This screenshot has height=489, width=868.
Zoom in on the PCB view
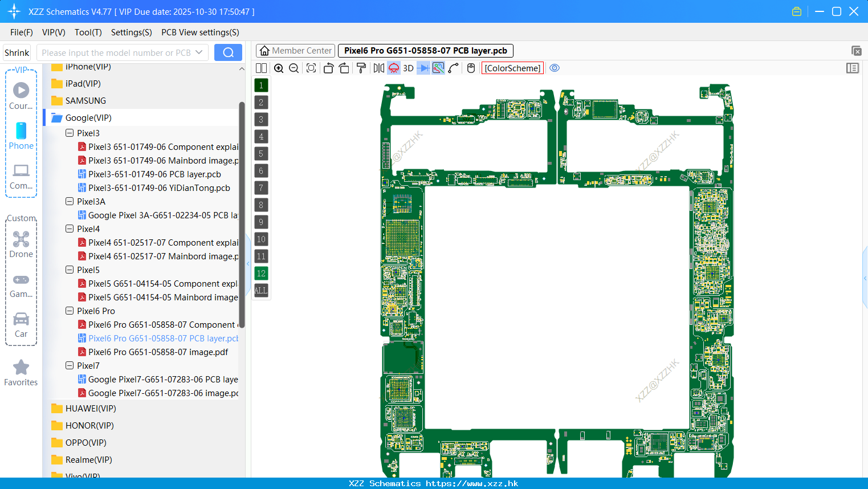click(279, 68)
